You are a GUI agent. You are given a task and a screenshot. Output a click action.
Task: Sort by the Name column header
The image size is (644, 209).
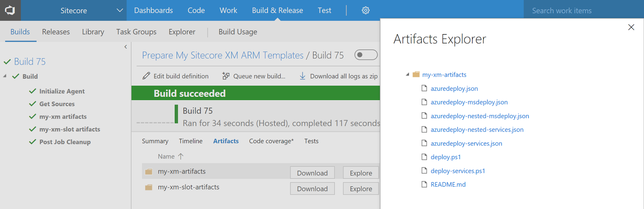pos(166,156)
